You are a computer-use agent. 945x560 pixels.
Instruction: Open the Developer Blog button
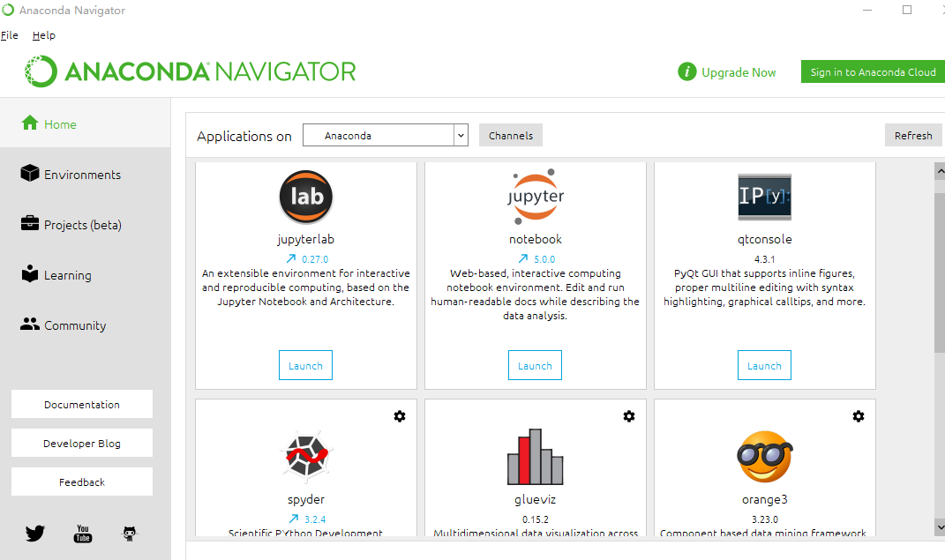(x=82, y=444)
